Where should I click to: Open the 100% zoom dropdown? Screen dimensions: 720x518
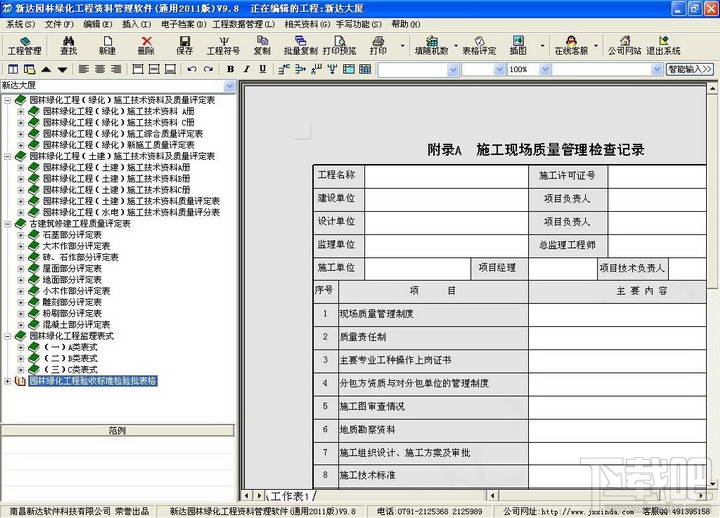click(x=545, y=69)
